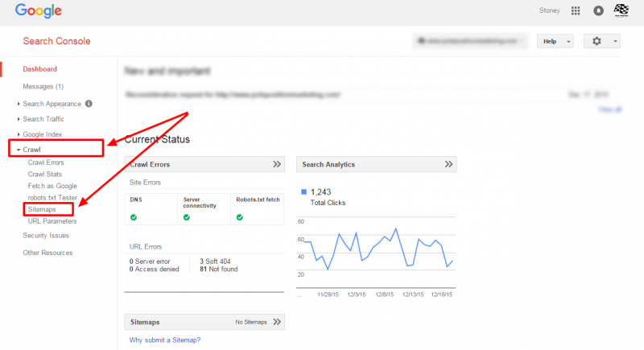Open the Crawl Errors panel arrows
Screen dimensions: 644x350
[277, 164]
